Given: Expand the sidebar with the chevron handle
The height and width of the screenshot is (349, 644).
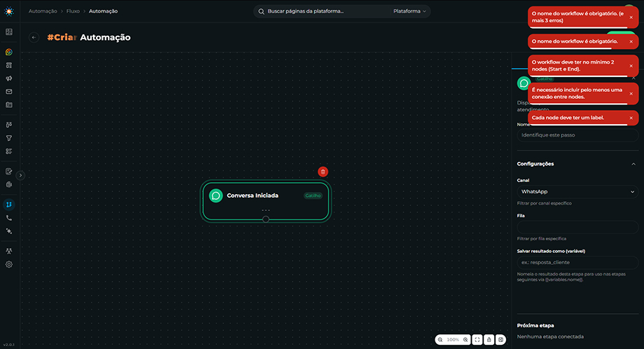Looking at the screenshot, I should pos(20,175).
